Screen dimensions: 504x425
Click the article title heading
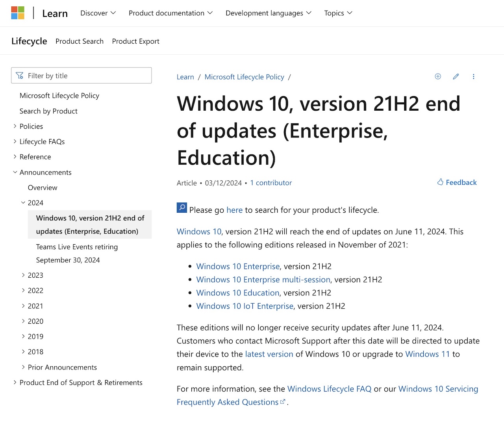[x=319, y=130]
